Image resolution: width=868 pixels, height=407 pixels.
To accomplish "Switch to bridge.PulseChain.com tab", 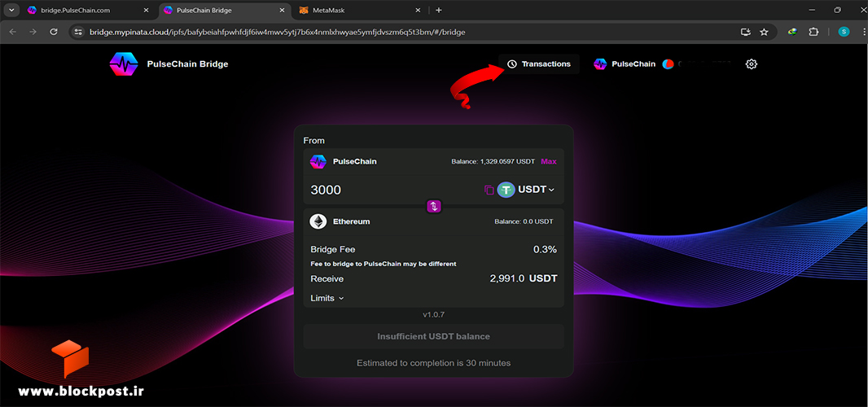I will click(x=90, y=10).
